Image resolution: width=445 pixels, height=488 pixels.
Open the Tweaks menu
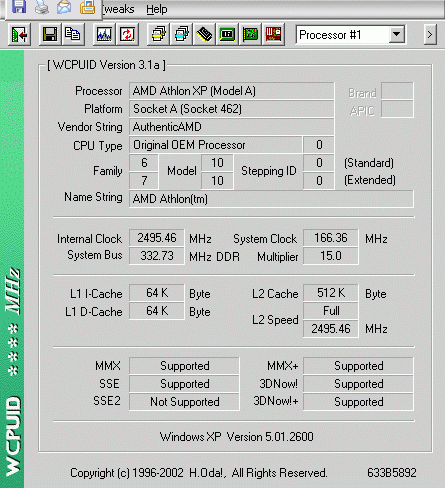119,9
